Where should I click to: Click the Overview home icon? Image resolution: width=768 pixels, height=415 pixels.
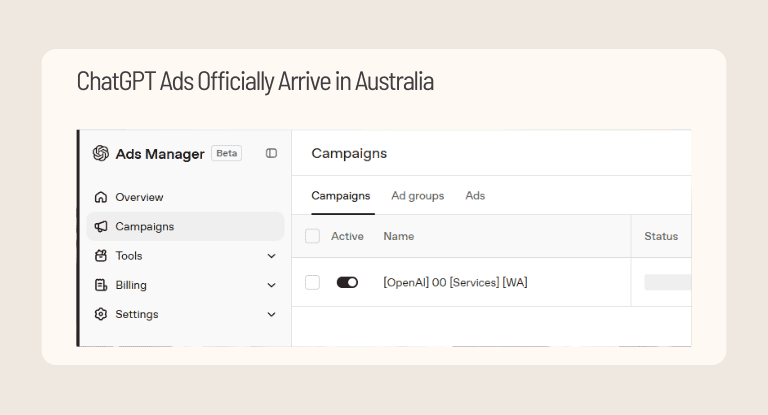[101, 197]
